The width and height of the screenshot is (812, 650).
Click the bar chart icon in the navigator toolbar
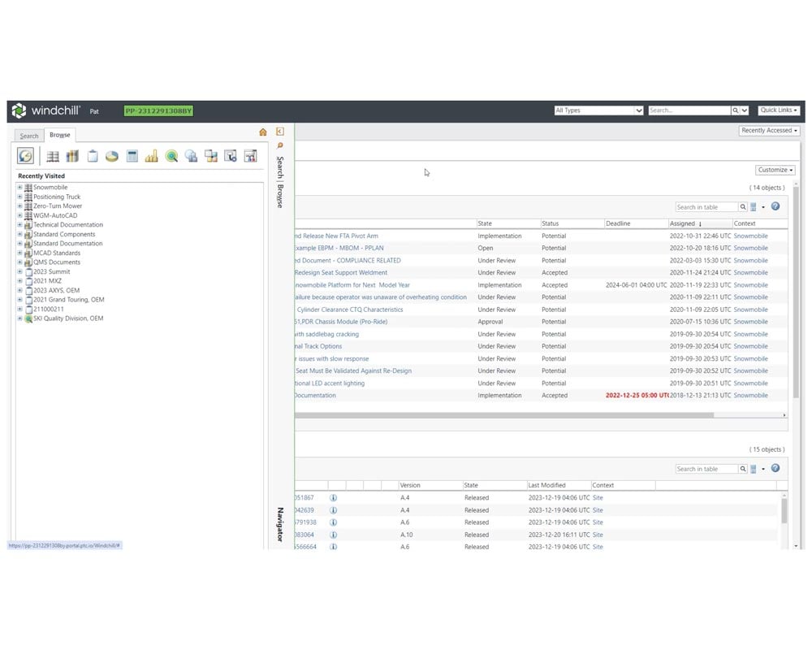(x=152, y=156)
